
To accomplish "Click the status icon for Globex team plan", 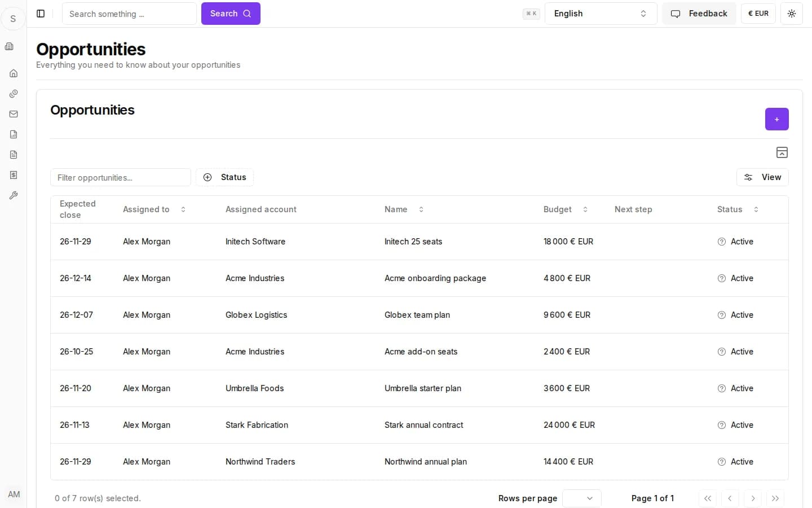I will (x=722, y=315).
